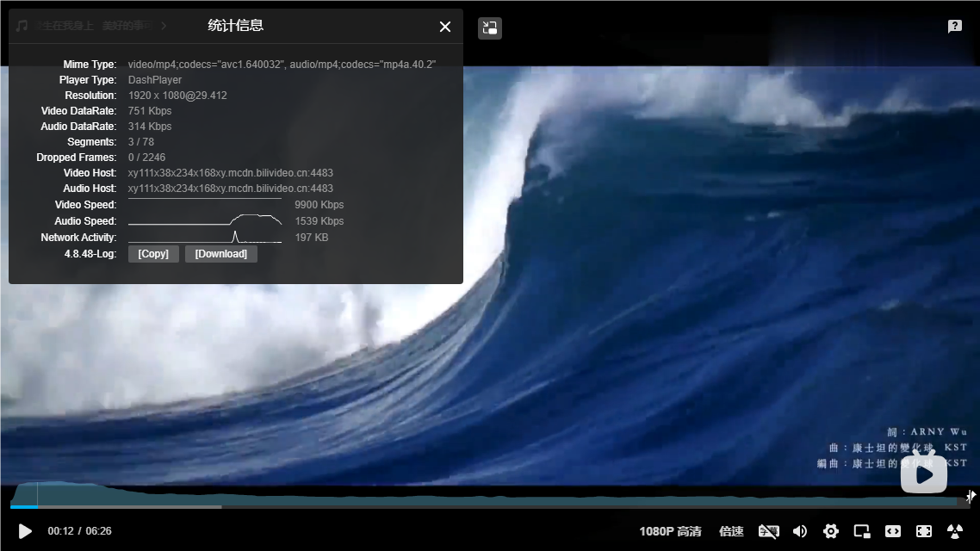This screenshot has width=980, height=551.
Task: Click the Video Host server address
Action: click(x=231, y=173)
